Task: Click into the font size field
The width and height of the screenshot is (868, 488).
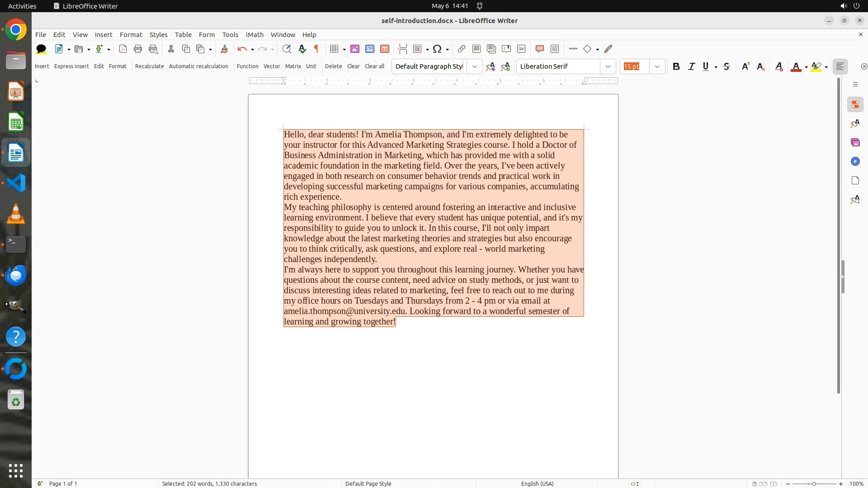Action: (634, 66)
